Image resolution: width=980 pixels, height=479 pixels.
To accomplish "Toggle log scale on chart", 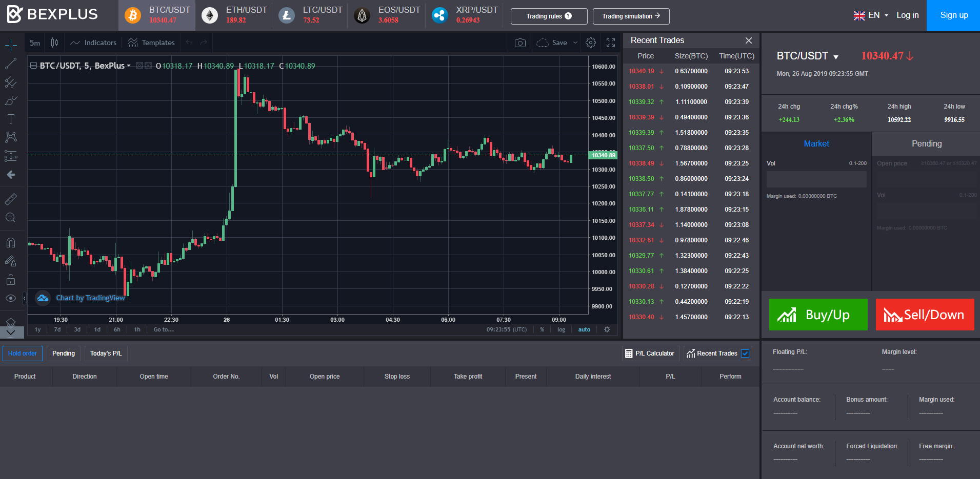I will point(562,329).
